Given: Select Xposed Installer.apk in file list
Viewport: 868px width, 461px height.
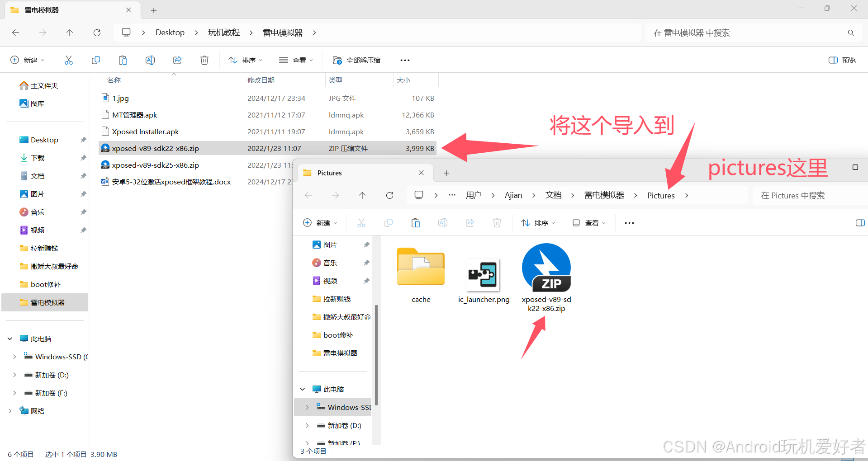Looking at the screenshot, I should pos(267,132).
